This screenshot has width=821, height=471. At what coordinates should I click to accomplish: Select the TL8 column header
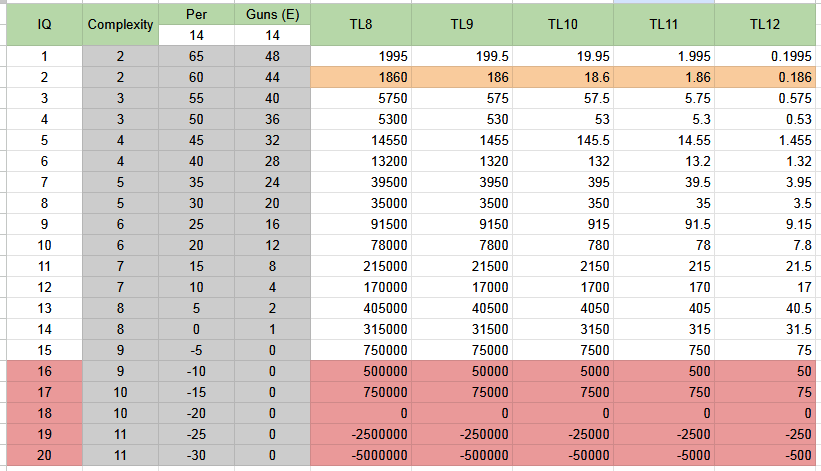coord(361,25)
